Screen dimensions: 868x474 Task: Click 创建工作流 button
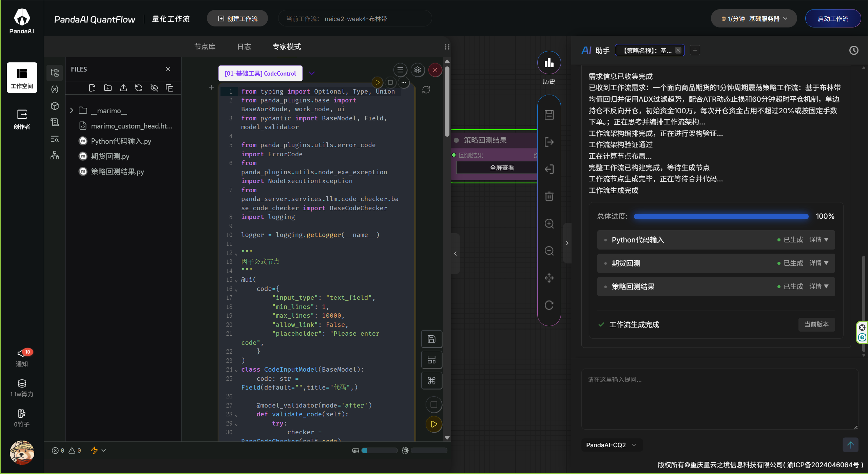coord(237,19)
